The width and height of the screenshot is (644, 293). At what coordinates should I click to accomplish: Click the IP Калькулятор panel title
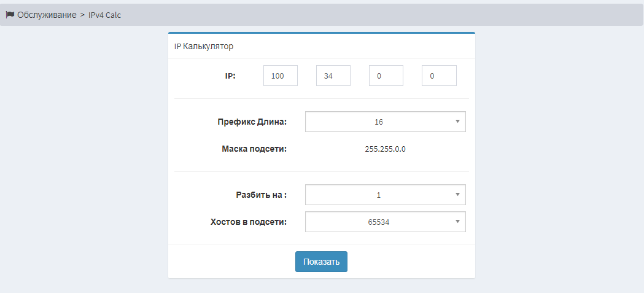pyautogui.click(x=204, y=46)
